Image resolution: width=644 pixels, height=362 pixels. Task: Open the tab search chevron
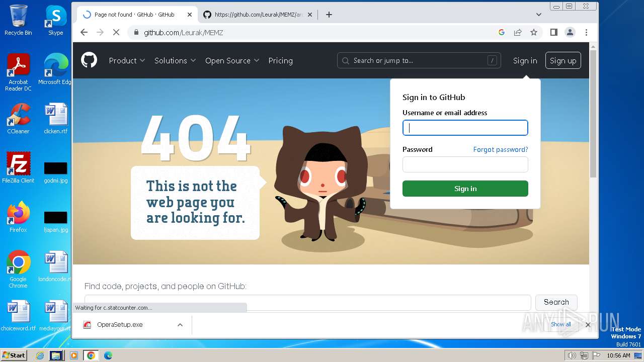point(539,15)
